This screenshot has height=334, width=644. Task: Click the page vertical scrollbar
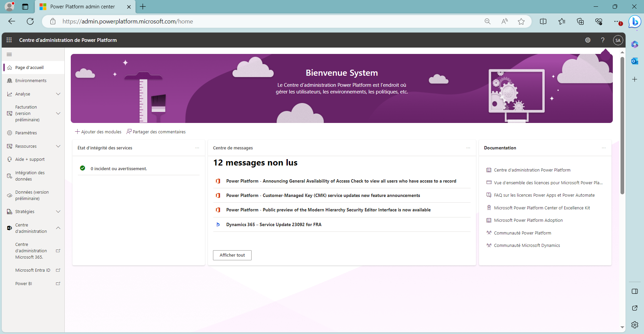(622, 125)
